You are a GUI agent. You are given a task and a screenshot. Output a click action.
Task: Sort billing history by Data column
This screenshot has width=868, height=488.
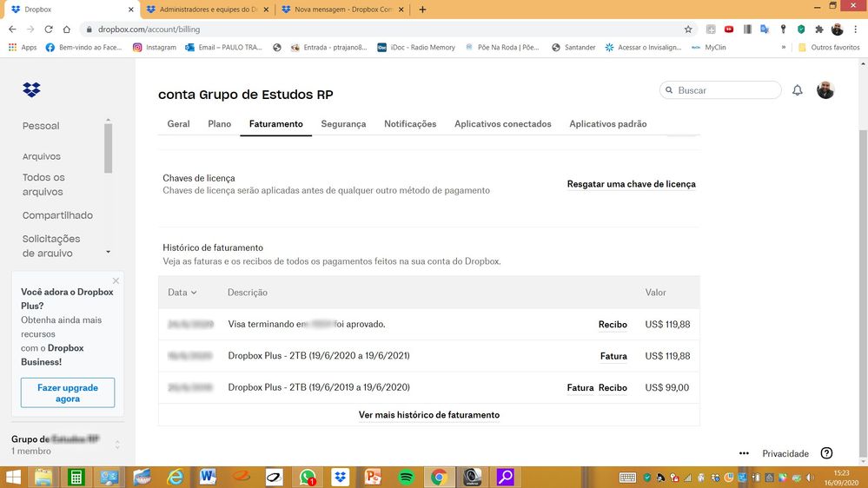[182, 293]
